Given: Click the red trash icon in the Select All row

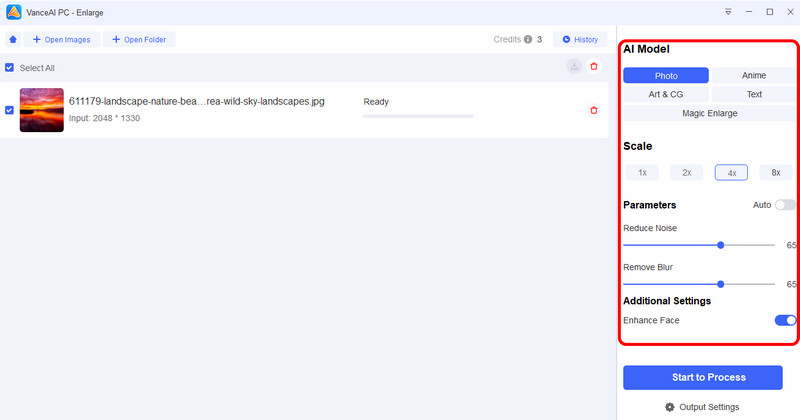Looking at the screenshot, I should click(x=594, y=66).
